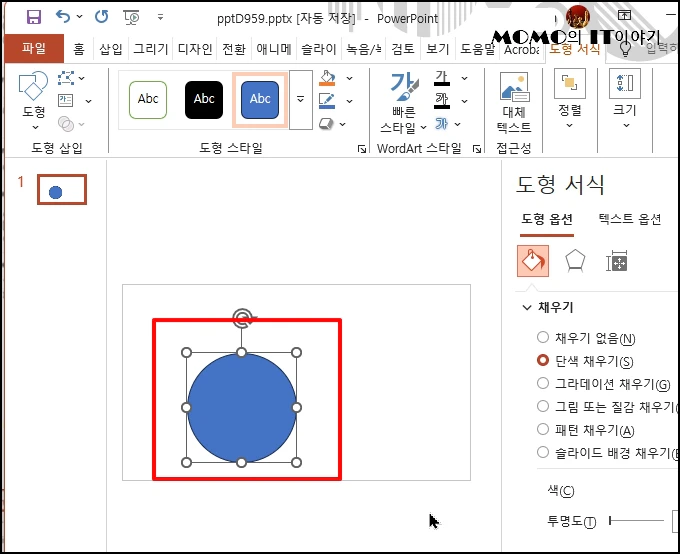The image size is (680, 554).
Task: Open the Merge Shapes icon
Action: tap(66, 124)
